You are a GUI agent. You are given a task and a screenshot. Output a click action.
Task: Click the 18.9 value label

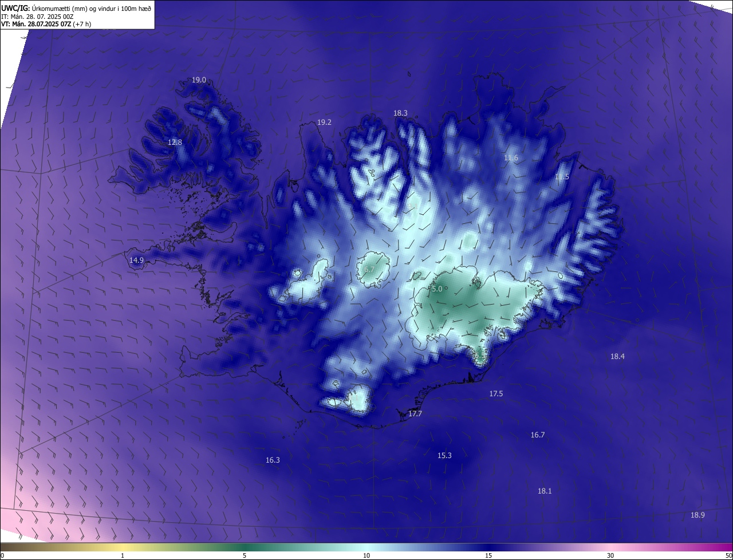point(697,515)
